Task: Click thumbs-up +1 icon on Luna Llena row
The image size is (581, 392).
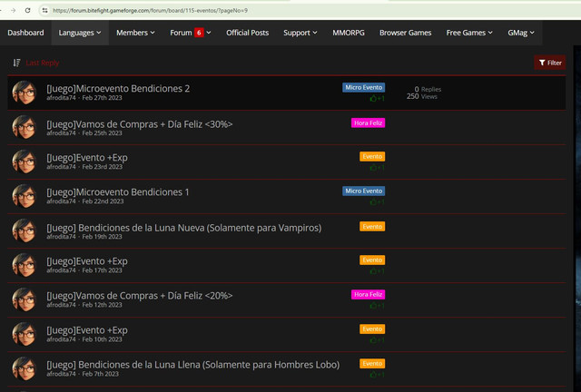Action: tap(378, 375)
